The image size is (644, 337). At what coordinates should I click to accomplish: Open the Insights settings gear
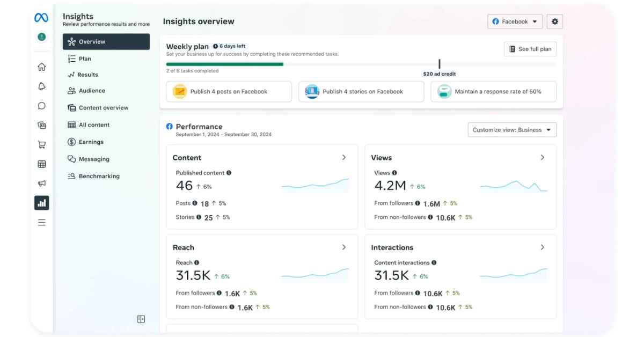555,21
